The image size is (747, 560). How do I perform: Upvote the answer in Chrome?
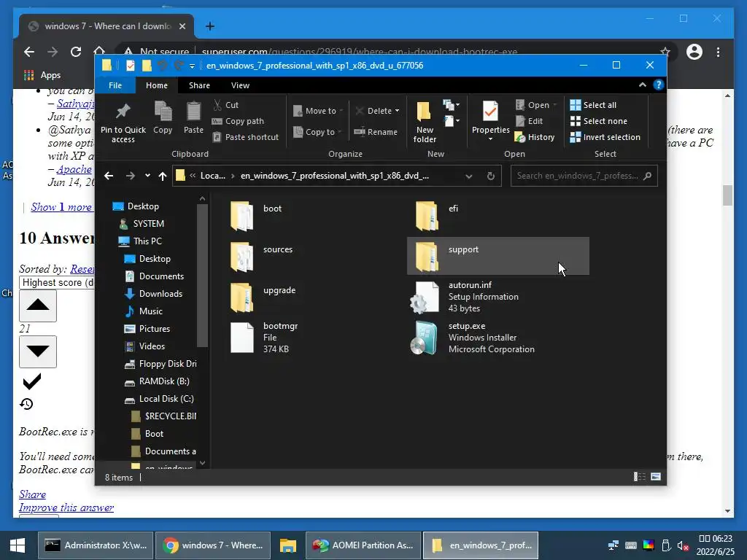(x=38, y=306)
